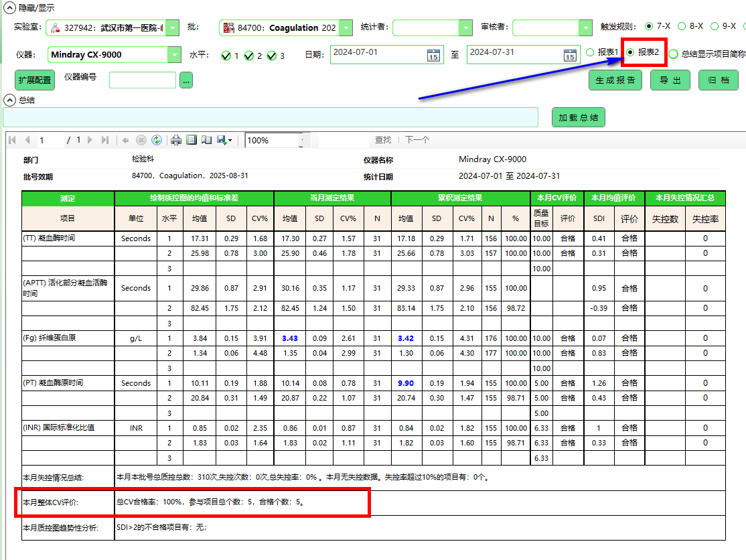Open calendar for start date 2024-07-01
The image size is (746, 560).
pos(433,55)
